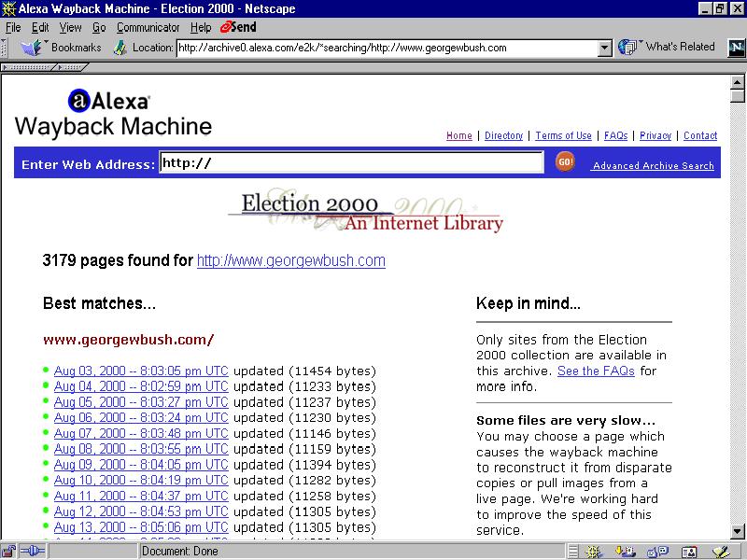Click the Send icon in menu bar
Image resolution: width=747 pixels, height=560 pixels.
(x=238, y=27)
